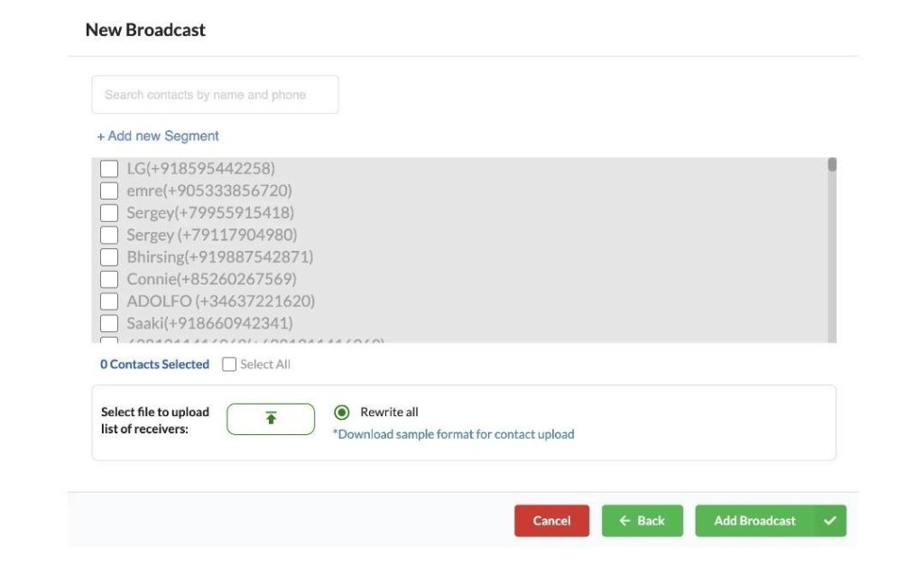Select the back arrow icon on Back button

pos(624,521)
